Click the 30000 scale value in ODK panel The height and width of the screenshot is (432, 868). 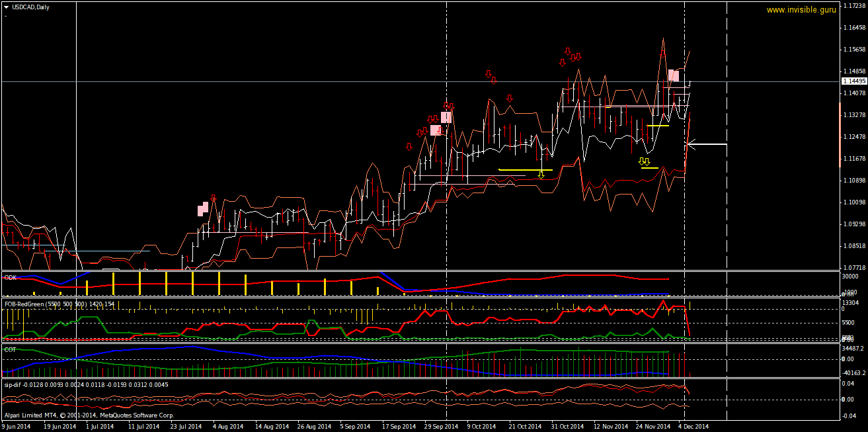[x=851, y=277]
